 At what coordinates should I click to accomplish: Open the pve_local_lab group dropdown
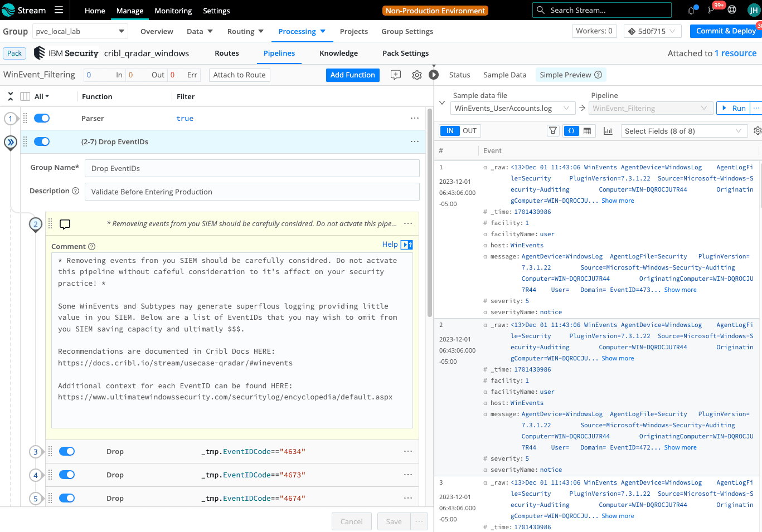point(80,32)
